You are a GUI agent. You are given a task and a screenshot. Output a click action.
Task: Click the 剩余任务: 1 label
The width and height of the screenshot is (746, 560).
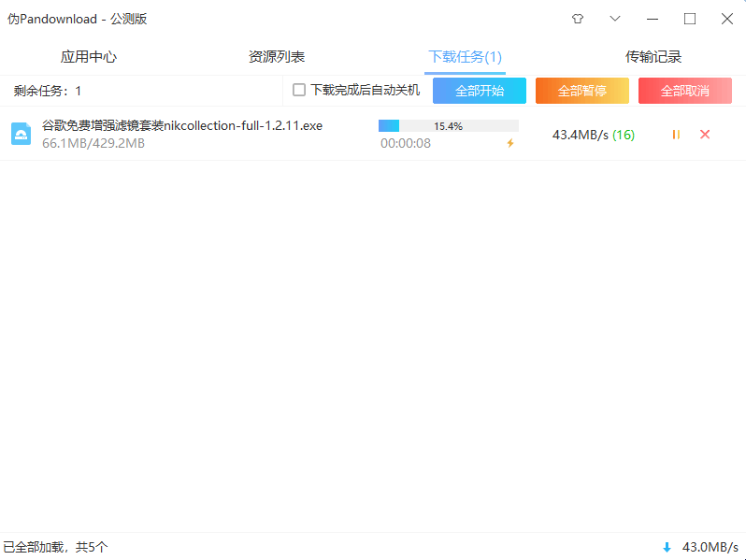[47, 91]
